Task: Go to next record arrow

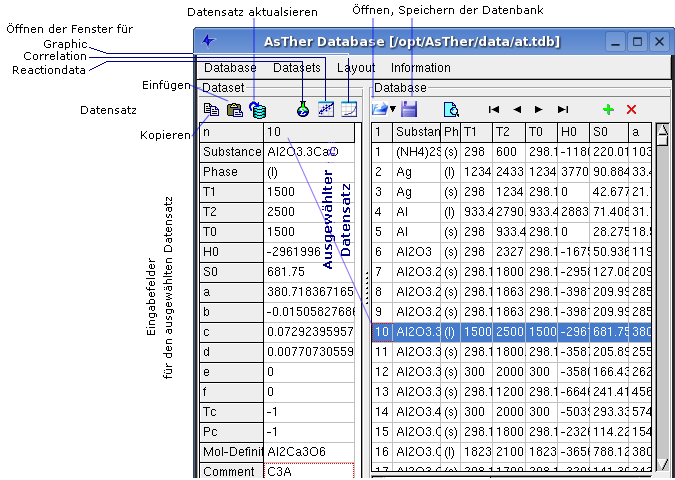Action: click(539, 110)
